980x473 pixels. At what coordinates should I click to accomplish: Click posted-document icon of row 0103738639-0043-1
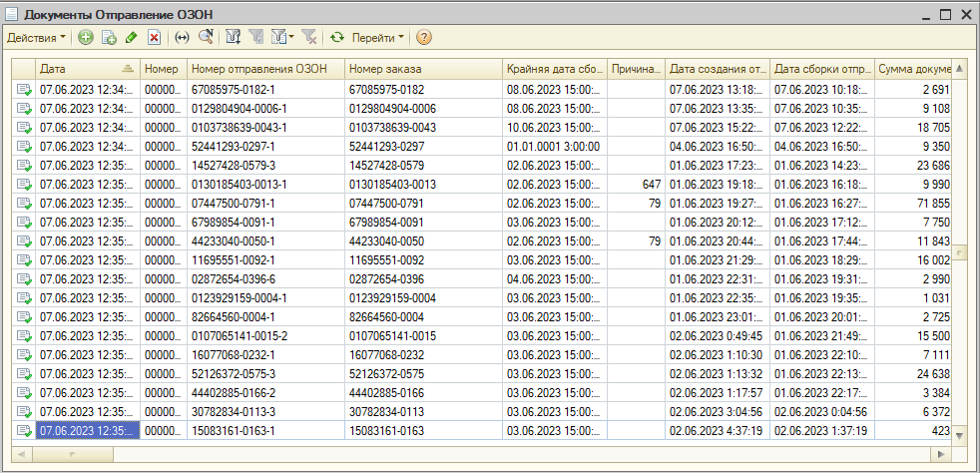24,127
